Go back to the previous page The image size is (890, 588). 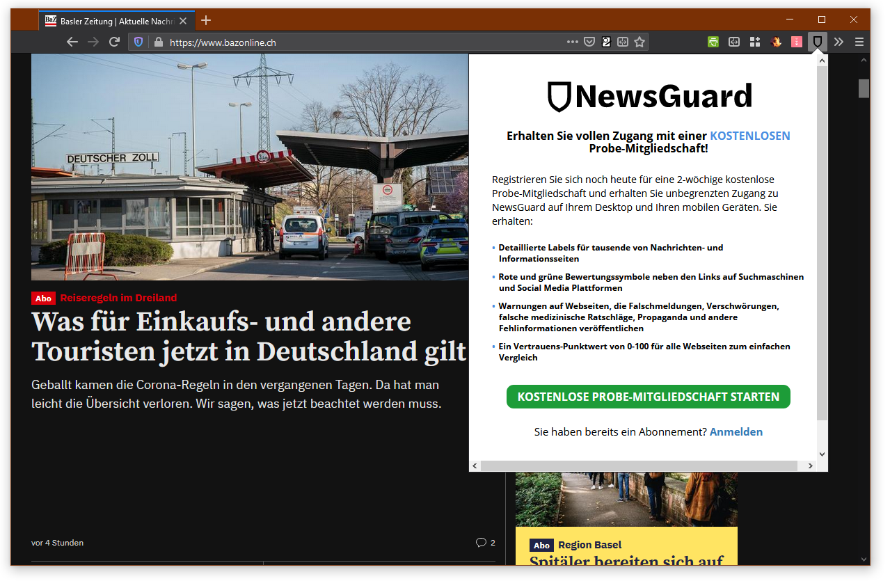pyautogui.click(x=72, y=42)
